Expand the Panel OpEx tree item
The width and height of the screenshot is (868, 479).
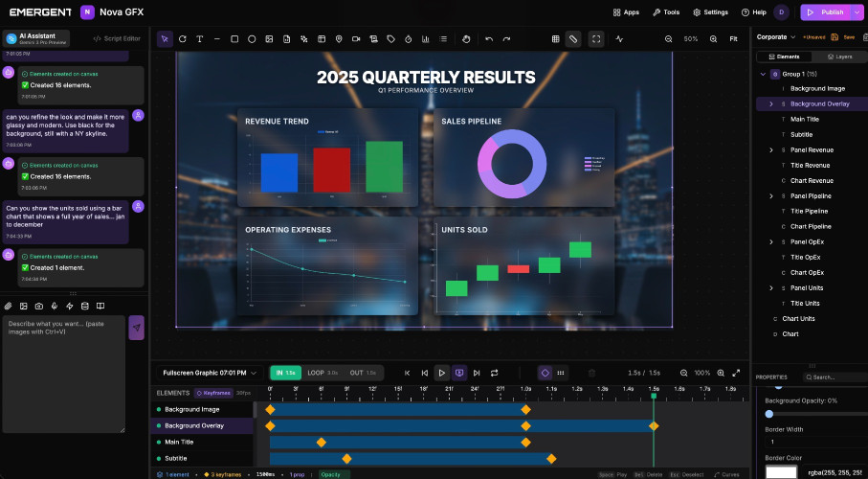click(x=771, y=242)
